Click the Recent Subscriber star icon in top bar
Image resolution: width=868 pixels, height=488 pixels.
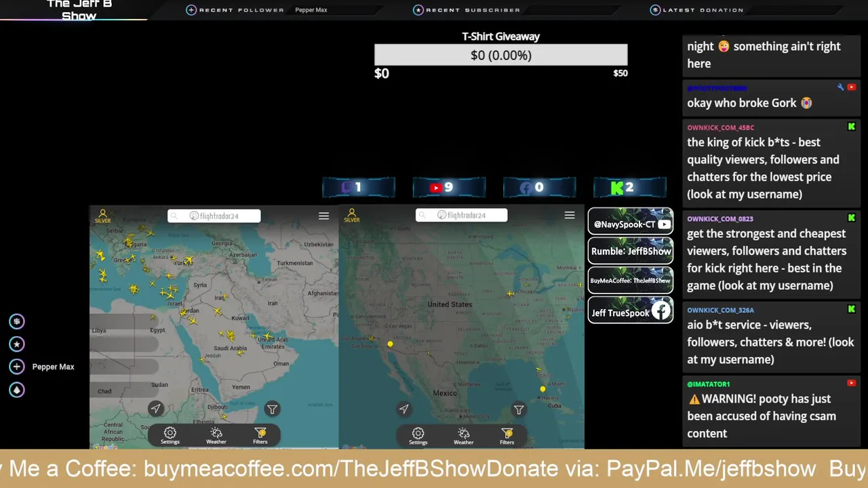pyautogui.click(x=418, y=10)
